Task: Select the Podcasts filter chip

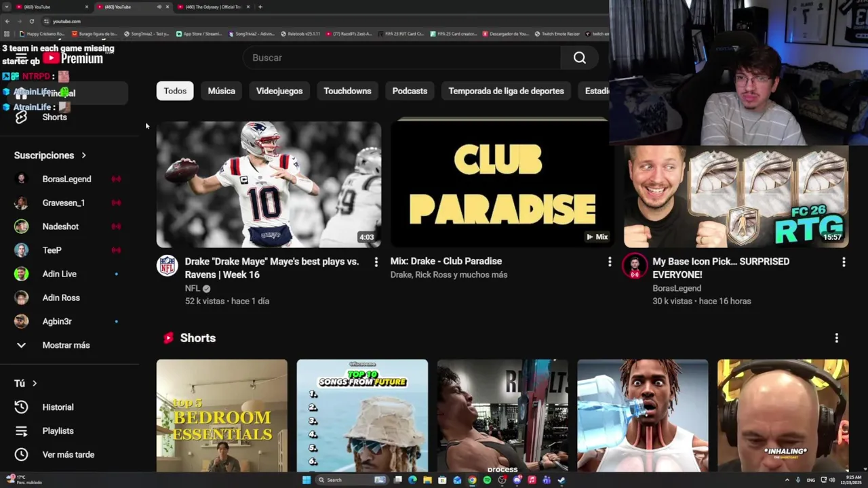Action: 410,91
